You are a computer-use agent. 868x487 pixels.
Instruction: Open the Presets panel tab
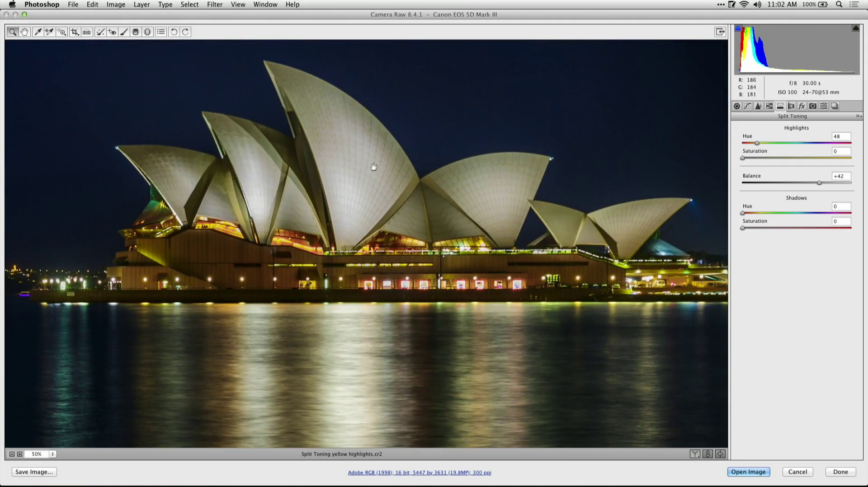click(x=824, y=106)
